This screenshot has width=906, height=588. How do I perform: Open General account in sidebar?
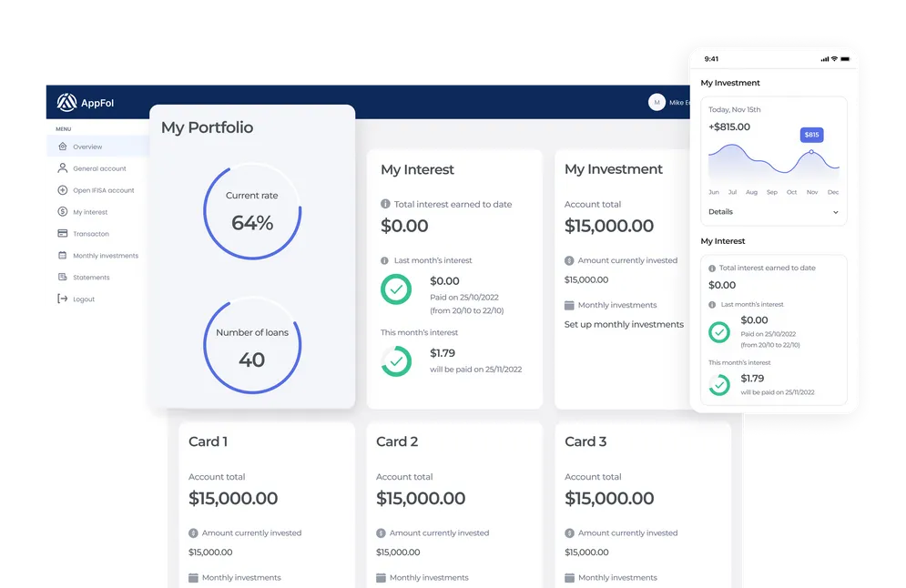point(99,168)
